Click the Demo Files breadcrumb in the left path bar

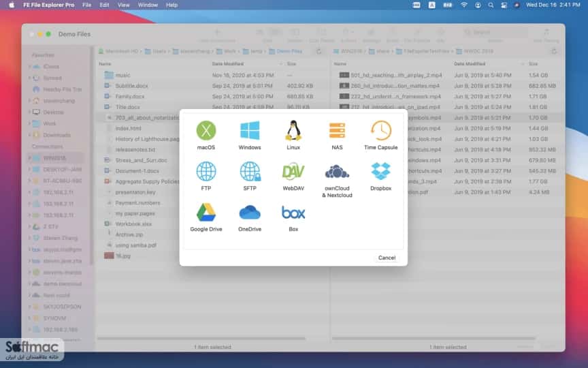285,51
